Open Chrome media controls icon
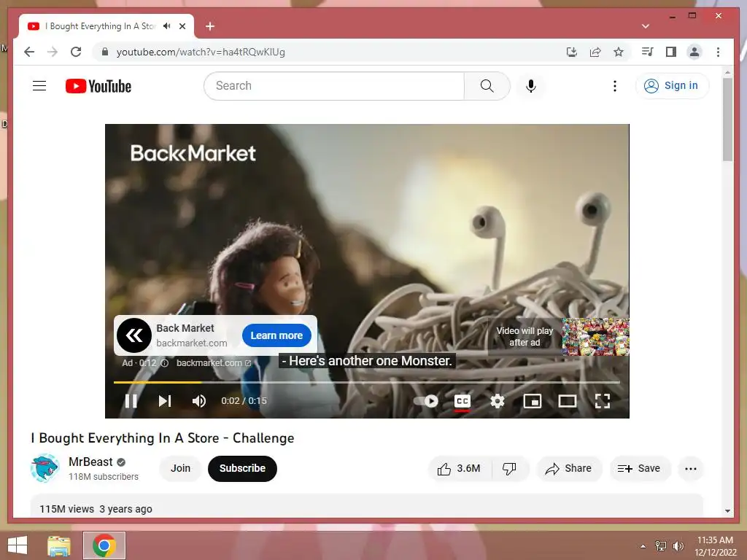Viewport: 747px width, 560px height. pyautogui.click(x=648, y=52)
